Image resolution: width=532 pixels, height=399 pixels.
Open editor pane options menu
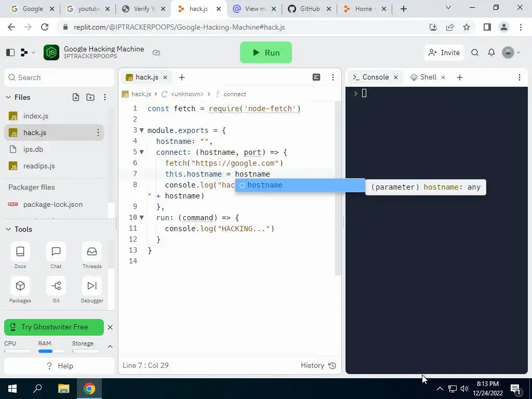pos(333,77)
